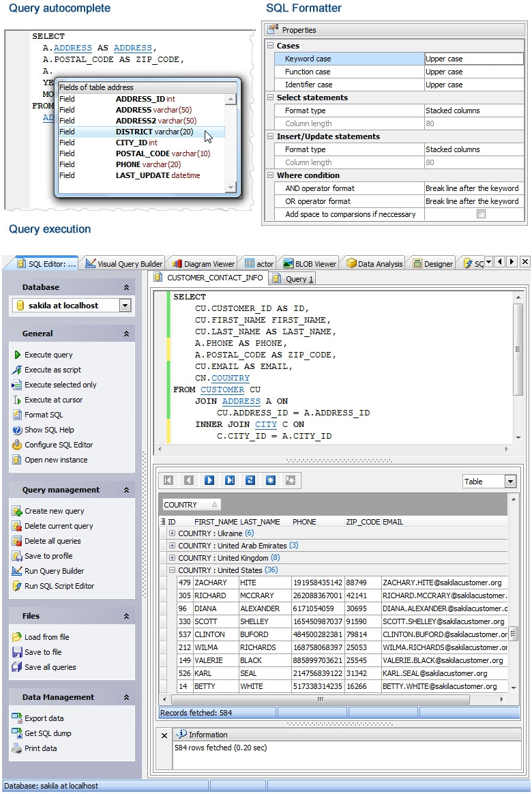Click the CUSTOMER table link in query
Viewport: 532px width, 794px height.
click(x=222, y=389)
